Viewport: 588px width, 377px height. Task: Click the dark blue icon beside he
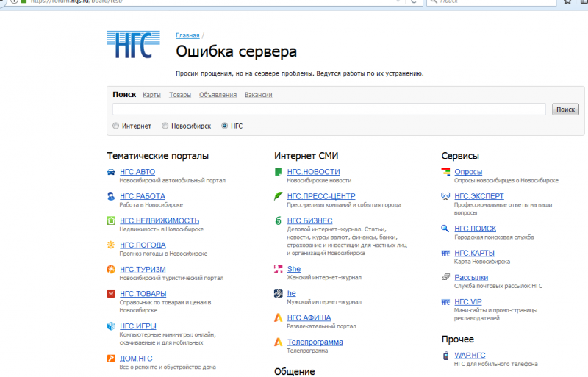coord(279,293)
